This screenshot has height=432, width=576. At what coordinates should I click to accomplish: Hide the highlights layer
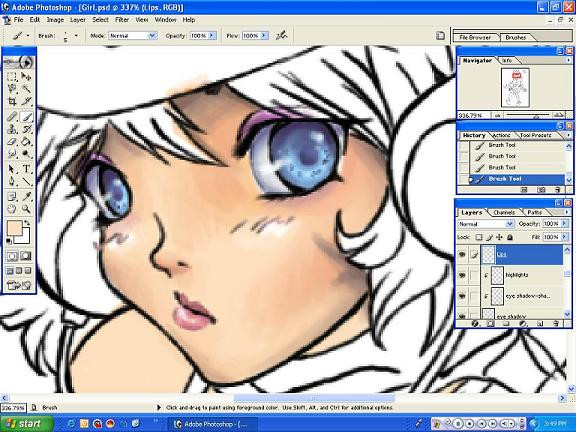[x=462, y=275]
